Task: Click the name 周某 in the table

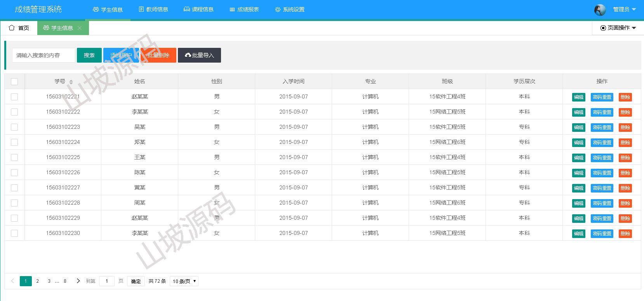Action: [140, 203]
